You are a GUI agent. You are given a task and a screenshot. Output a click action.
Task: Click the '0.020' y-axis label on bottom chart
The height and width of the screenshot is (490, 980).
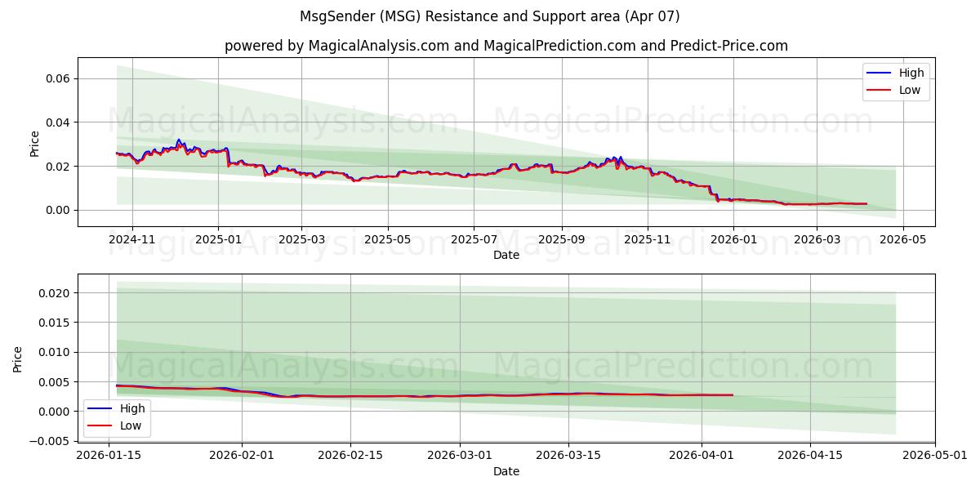point(55,293)
